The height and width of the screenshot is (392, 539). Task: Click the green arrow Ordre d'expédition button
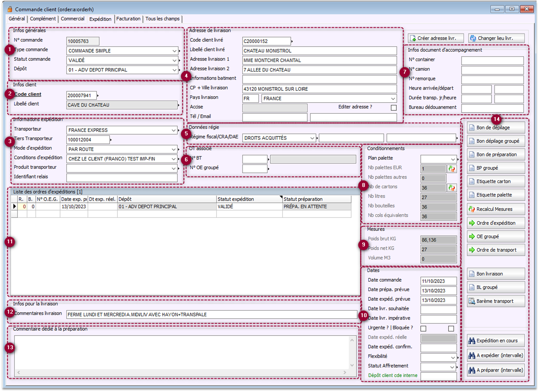tap(496, 223)
